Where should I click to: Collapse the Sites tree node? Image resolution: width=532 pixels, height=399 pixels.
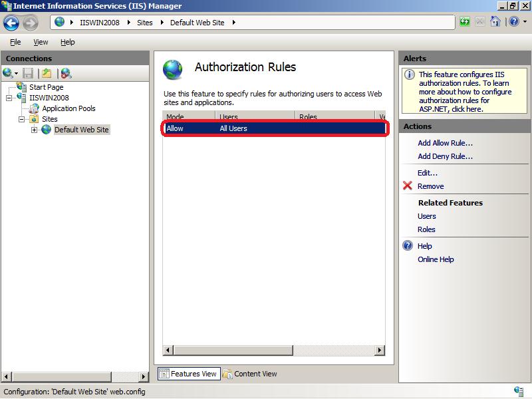coord(22,119)
